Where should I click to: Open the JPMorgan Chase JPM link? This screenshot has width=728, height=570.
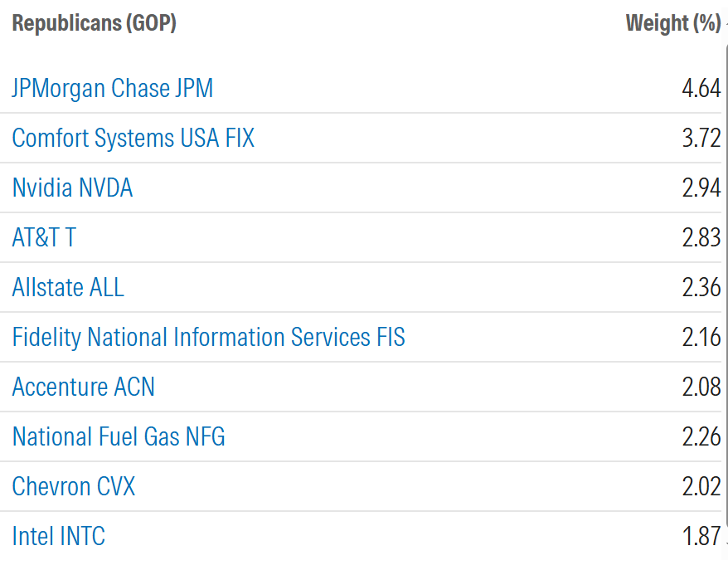113,88
